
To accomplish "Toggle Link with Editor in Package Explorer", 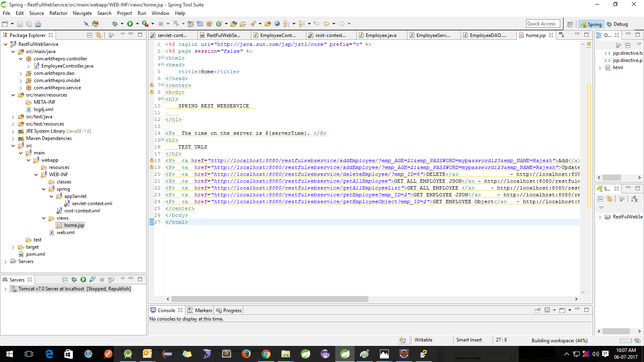I will coord(99,35).
